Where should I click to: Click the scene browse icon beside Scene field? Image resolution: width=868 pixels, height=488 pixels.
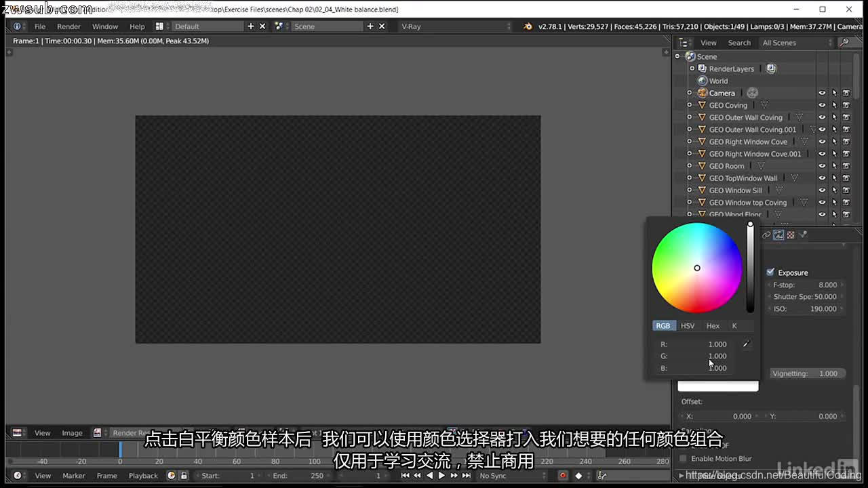click(x=279, y=26)
